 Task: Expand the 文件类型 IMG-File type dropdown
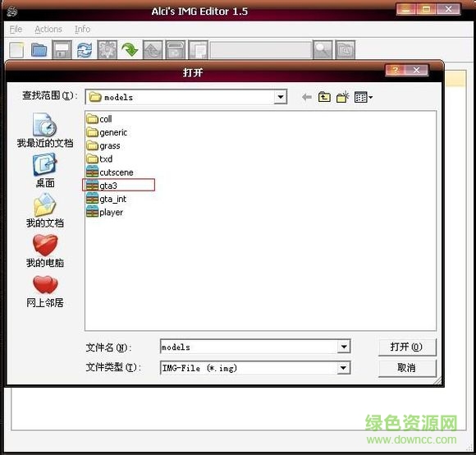343,368
